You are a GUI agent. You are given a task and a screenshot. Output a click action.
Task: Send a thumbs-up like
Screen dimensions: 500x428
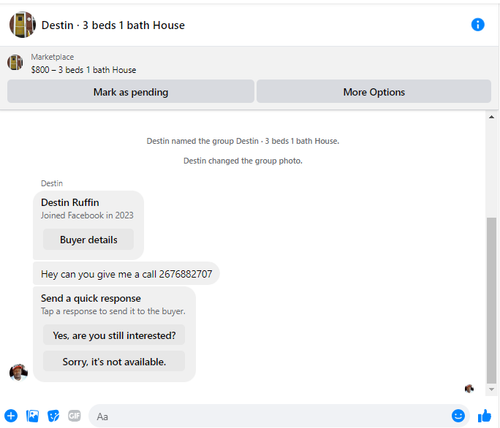[484, 416]
